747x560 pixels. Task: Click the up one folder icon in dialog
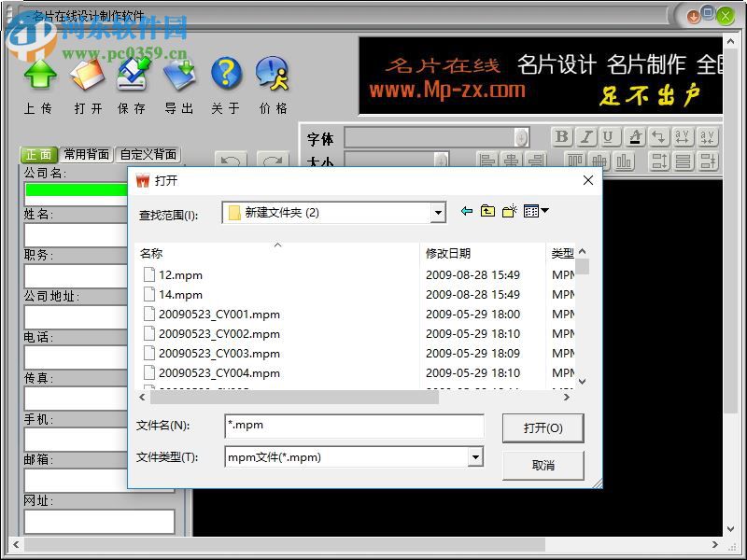click(x=486, y=212)
